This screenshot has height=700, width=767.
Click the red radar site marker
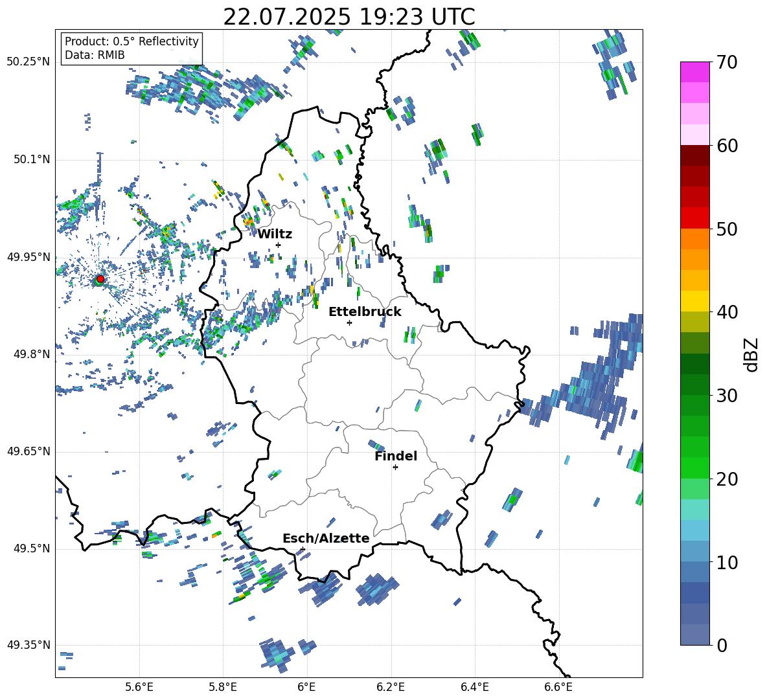(100, 279)
